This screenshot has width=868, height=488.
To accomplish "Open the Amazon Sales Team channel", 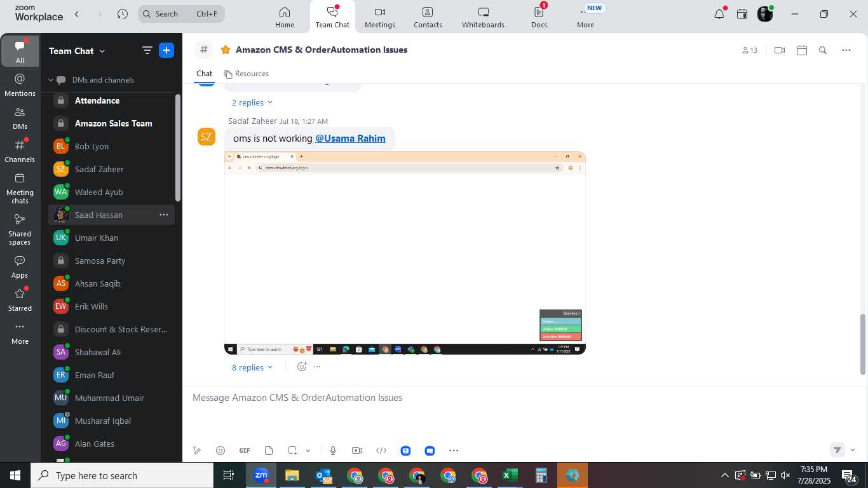I will coord(111,123).
